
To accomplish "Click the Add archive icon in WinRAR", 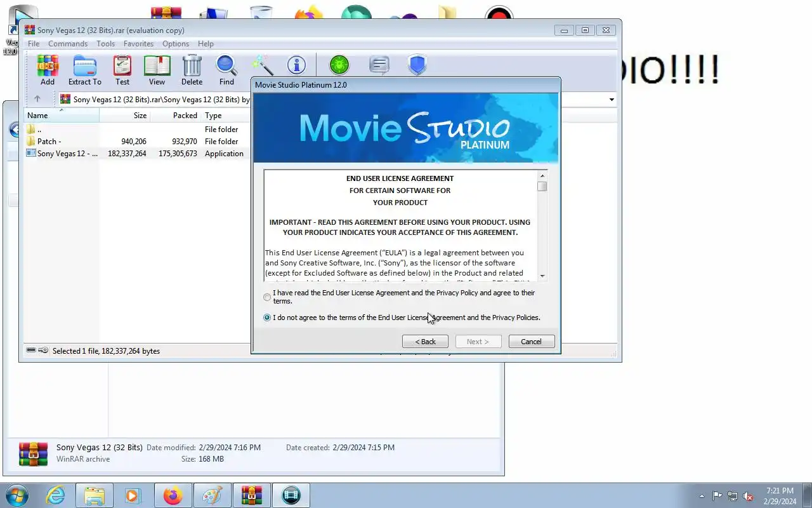I will (48, 70).
